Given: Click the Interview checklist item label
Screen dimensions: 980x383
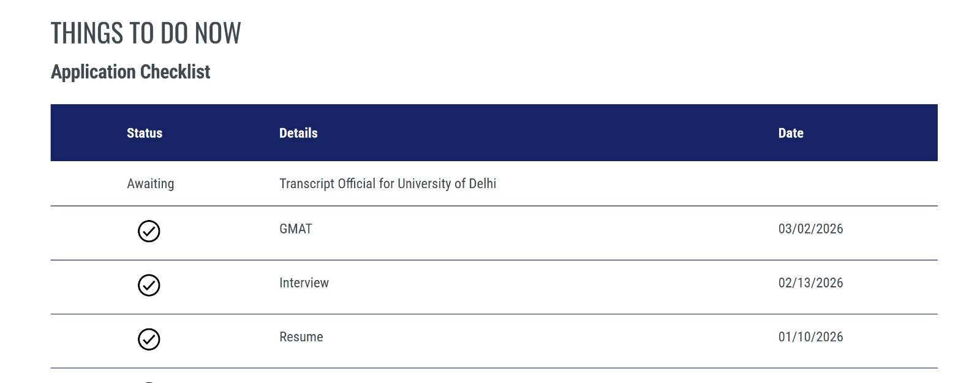Looking at the screenshot, I should tap(304, 283).
